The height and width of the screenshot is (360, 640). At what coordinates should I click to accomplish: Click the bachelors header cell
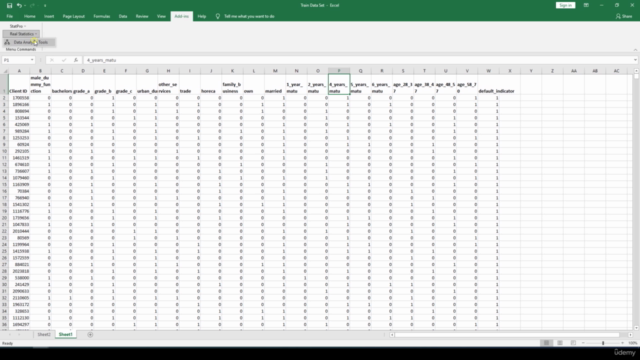62,84
